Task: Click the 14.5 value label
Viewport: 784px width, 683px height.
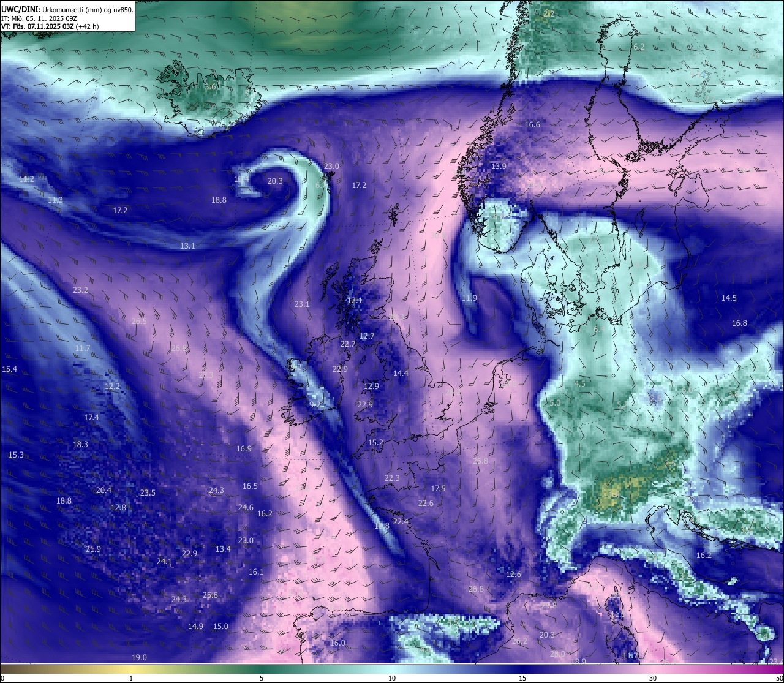Action: (x=729, y=298)
